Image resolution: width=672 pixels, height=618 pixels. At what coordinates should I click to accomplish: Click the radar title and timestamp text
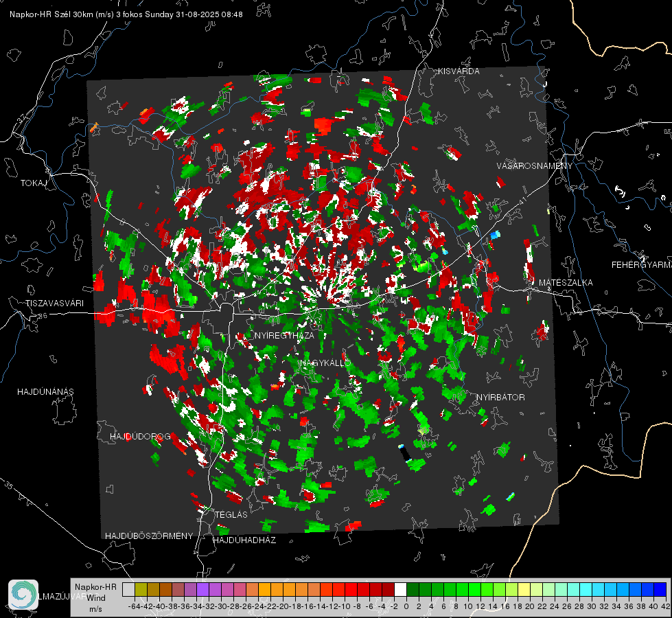[126, 14]
